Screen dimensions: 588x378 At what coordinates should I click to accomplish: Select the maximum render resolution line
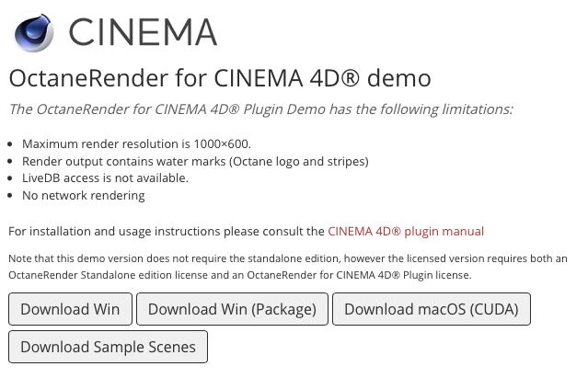[136, 144]
